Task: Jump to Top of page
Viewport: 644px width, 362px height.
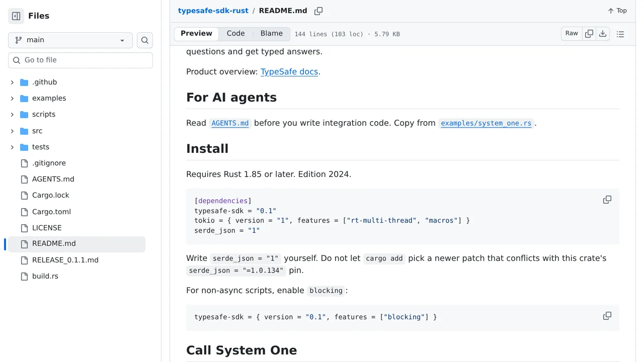Action: pos(617,11)
